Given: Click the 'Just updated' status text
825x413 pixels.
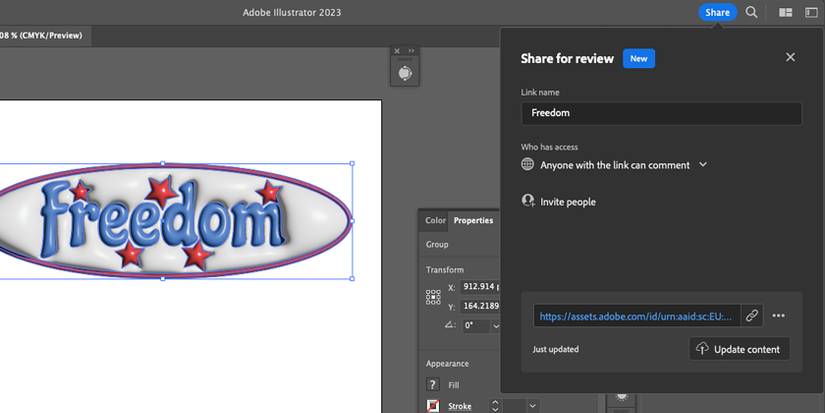Looking at the screenshot, I should coord(556,349).
